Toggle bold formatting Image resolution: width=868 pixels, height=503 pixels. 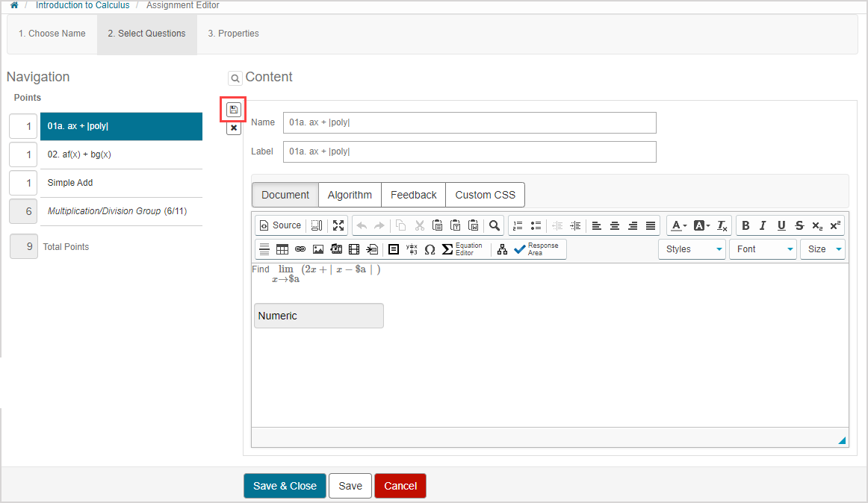[x=745, y=225]
